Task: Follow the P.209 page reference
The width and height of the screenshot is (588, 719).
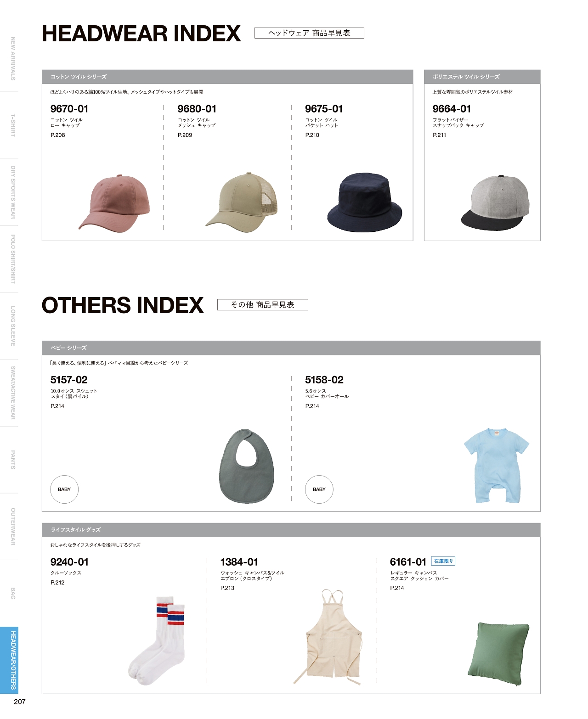Action: (185, 135)
